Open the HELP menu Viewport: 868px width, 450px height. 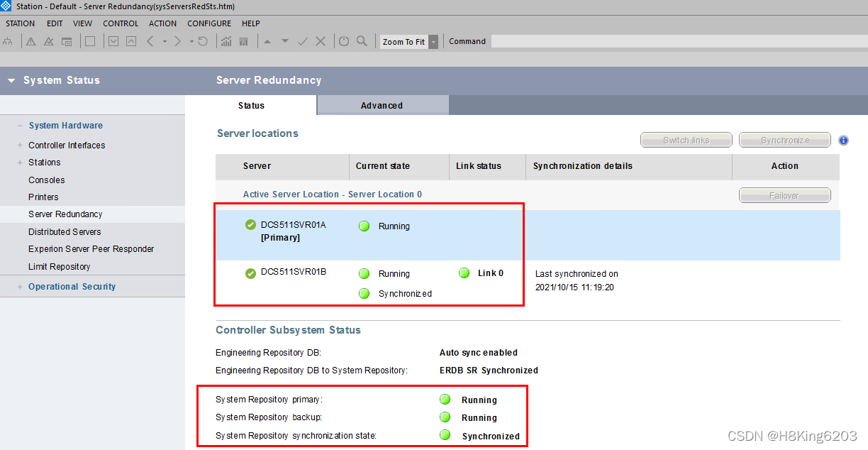point(251,23)
